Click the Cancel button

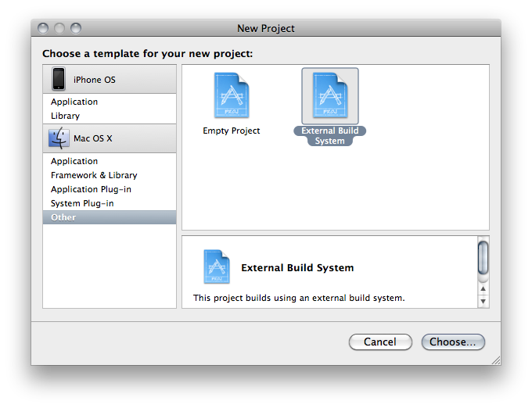(x=380, y=342)
